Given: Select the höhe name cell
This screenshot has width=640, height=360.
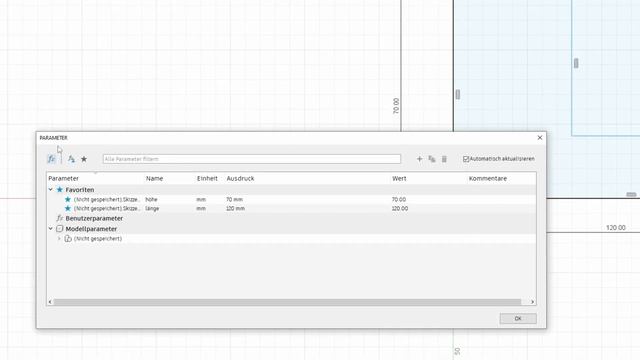Looking at the screenshot, I should pyautogui.click(x=151, y=200).
